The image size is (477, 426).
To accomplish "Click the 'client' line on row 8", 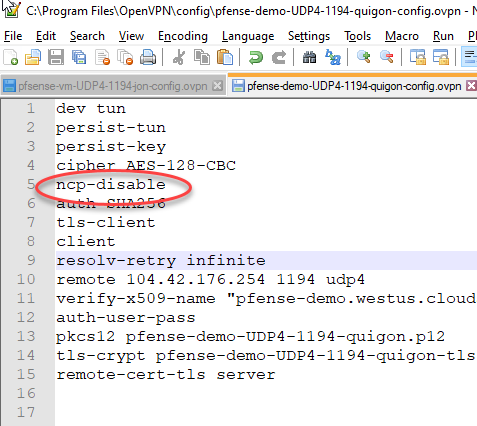I will click(86, 241).
